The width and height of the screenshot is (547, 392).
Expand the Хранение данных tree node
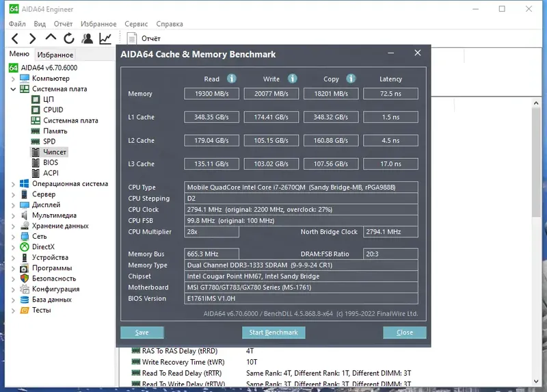pos(13,226)
